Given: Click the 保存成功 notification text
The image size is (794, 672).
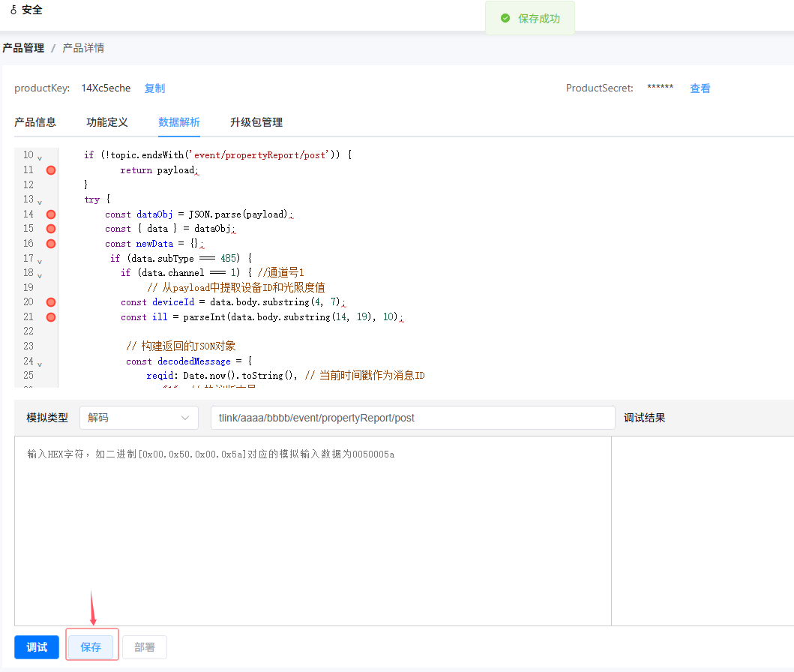Looking at the screenshot, I should [x=539, y=19].
